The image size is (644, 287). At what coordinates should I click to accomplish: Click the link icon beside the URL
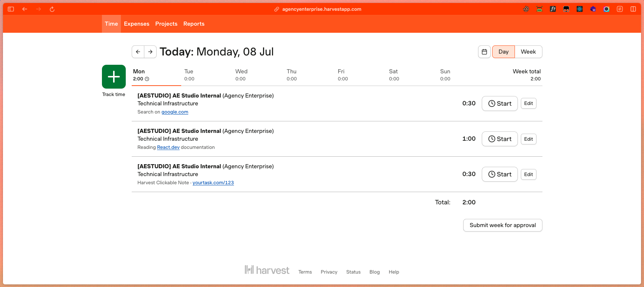[277, 9]
